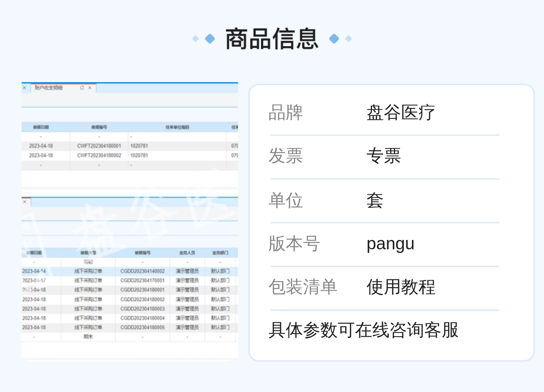The width and height of the screenshot is (544, 392).
Task: Select order number CGDD202304180004
Action: click(142, 318)
